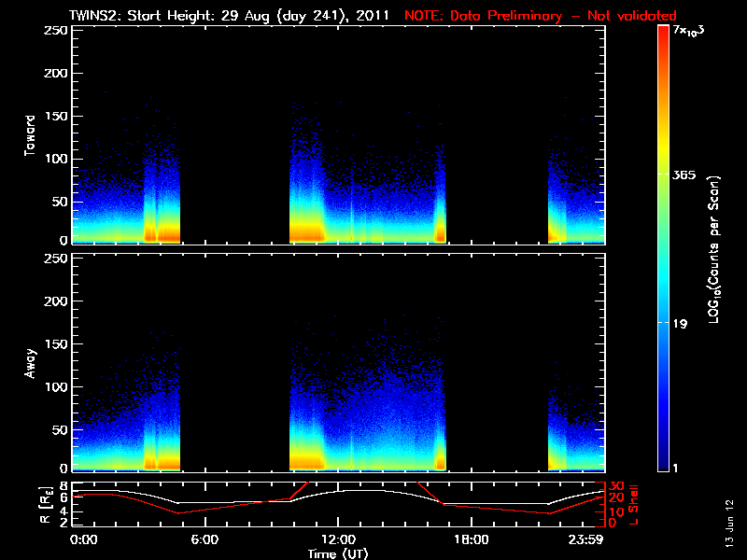Select the "Away" y-axis label

(30, 364)
